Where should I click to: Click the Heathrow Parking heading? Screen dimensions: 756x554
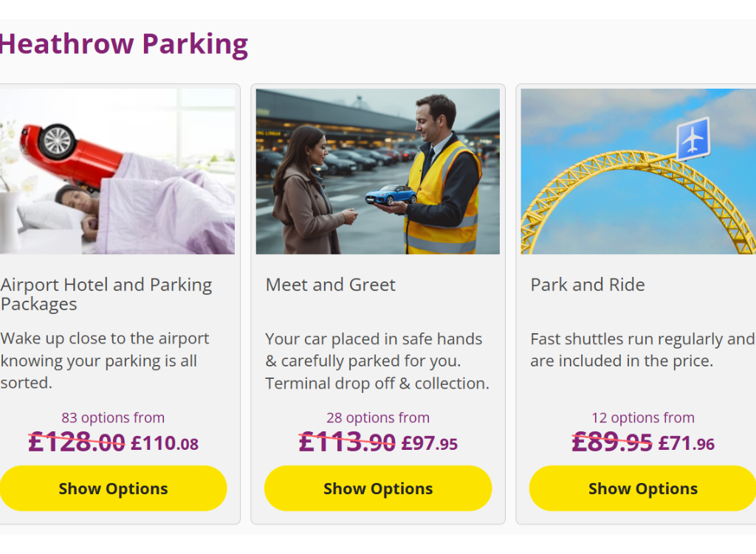point(123,44)
